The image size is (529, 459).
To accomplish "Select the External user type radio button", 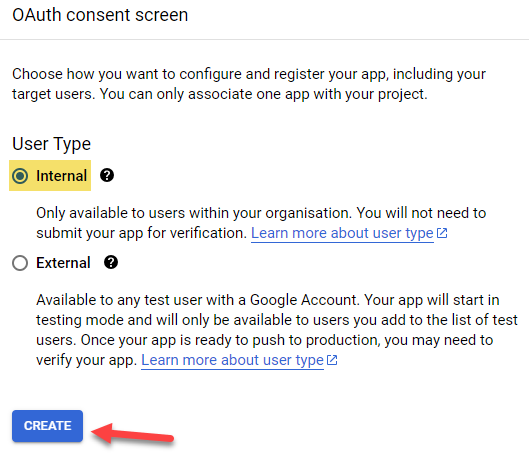I will point(20,263).
